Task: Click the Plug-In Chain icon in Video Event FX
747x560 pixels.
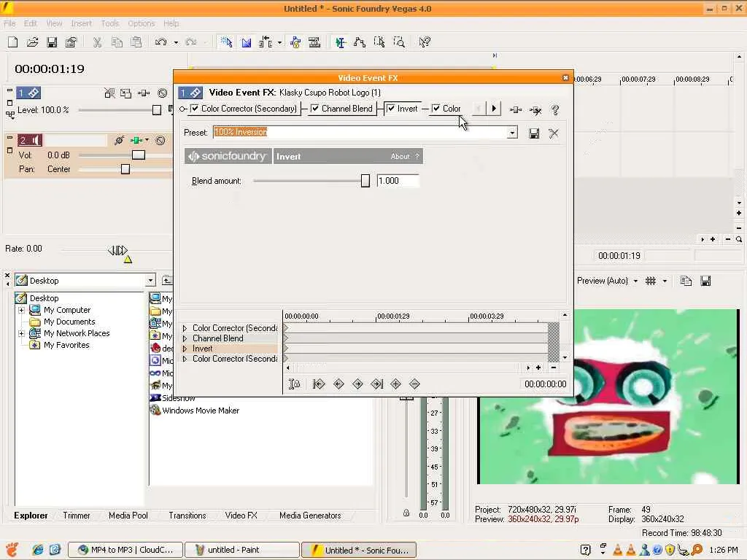Action: (516, 110)
